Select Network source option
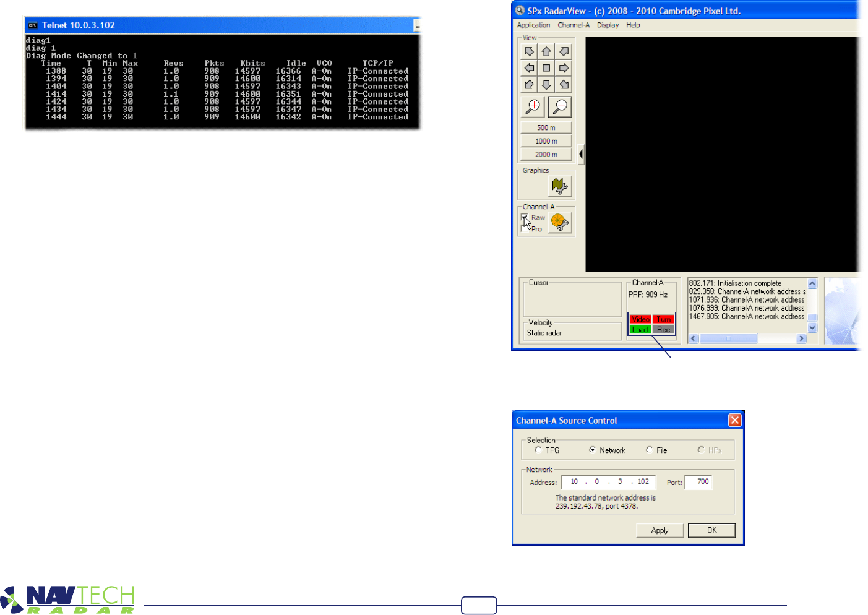 click(x=593, y=450)
